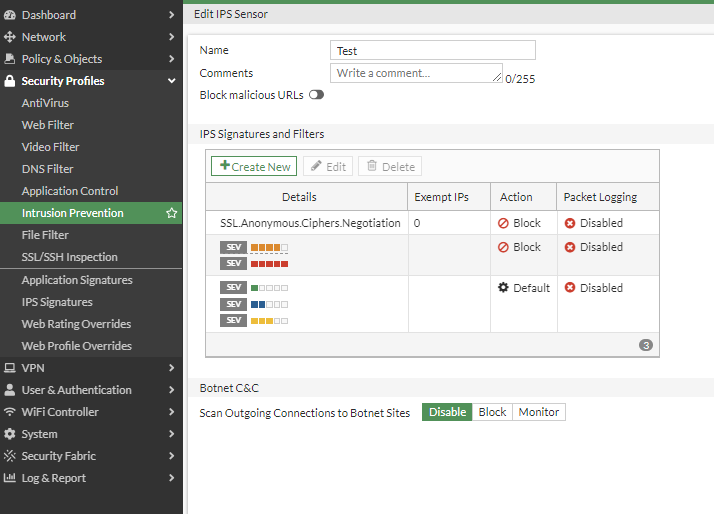Set Botnet scanning to Monitor

[539, 412]
